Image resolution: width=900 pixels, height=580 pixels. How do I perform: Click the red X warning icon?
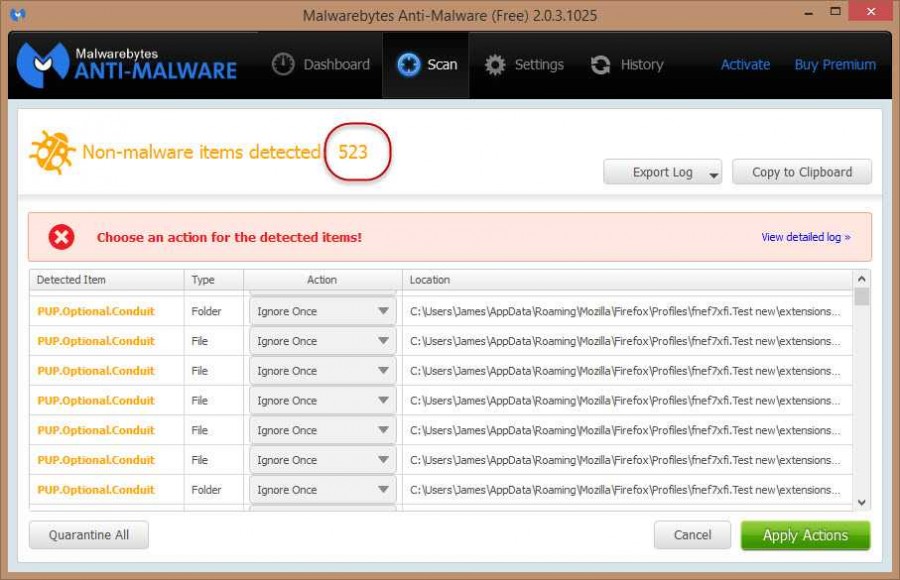tap(61, 237)
